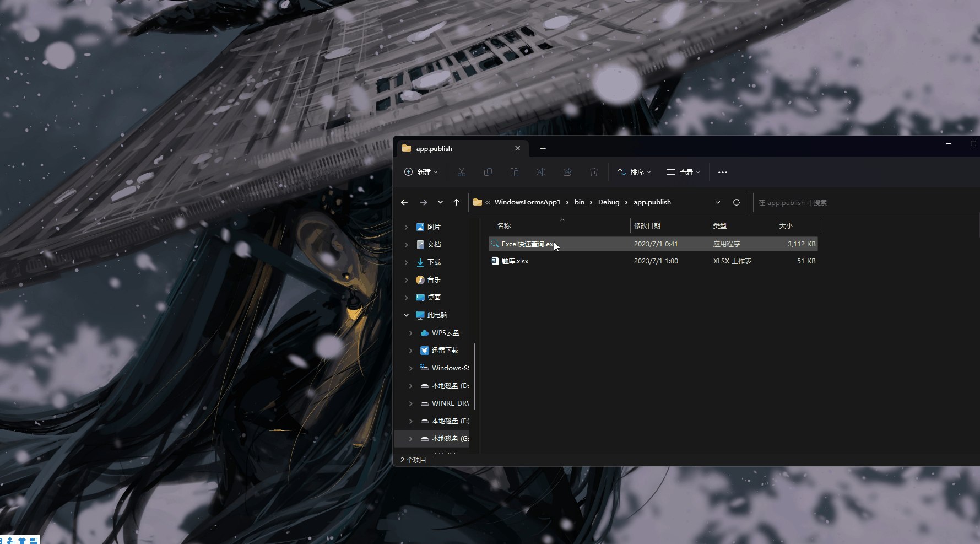Click the Cut scissors icon in toolbar
Screen dimensions: 980x544
pos(462,173)
